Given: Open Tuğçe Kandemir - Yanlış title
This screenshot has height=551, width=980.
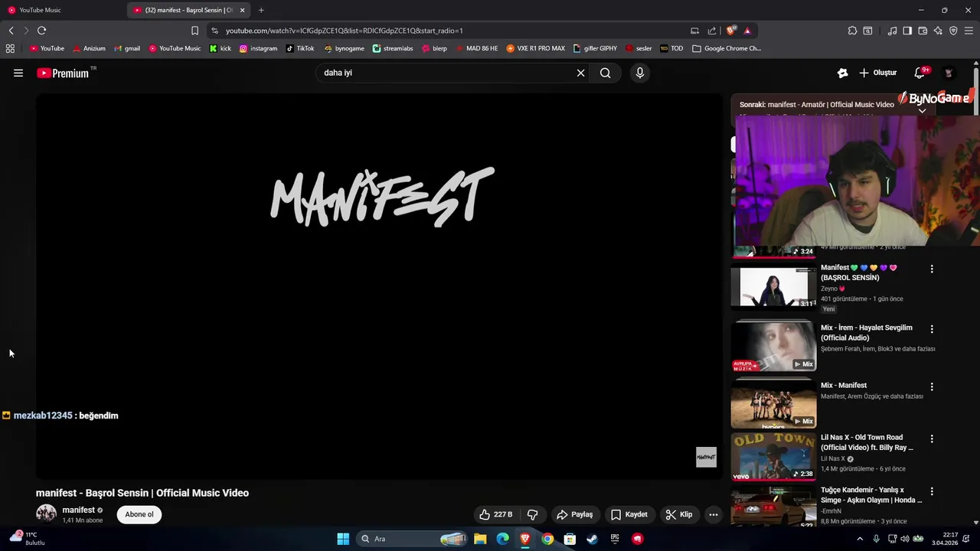Looking at the screenshot, I should point(871,494).
